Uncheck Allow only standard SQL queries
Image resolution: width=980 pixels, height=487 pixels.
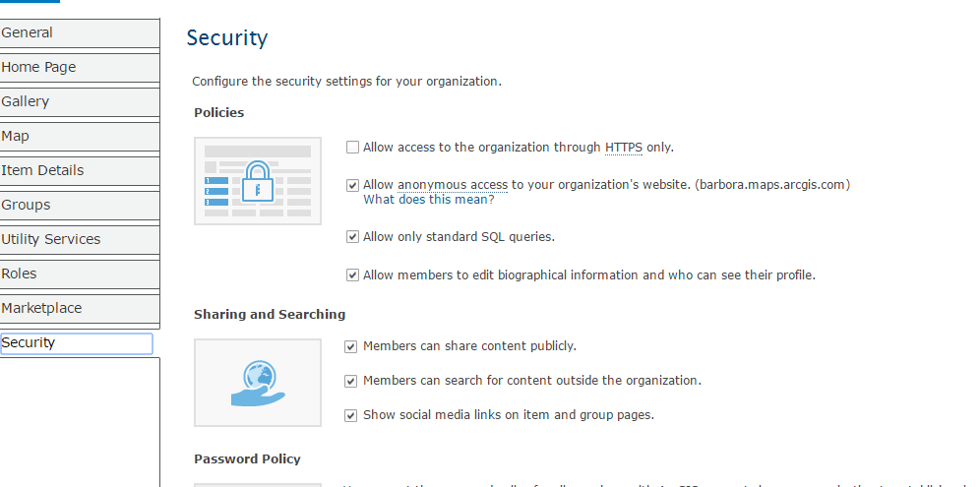click(x=352, y=237)
